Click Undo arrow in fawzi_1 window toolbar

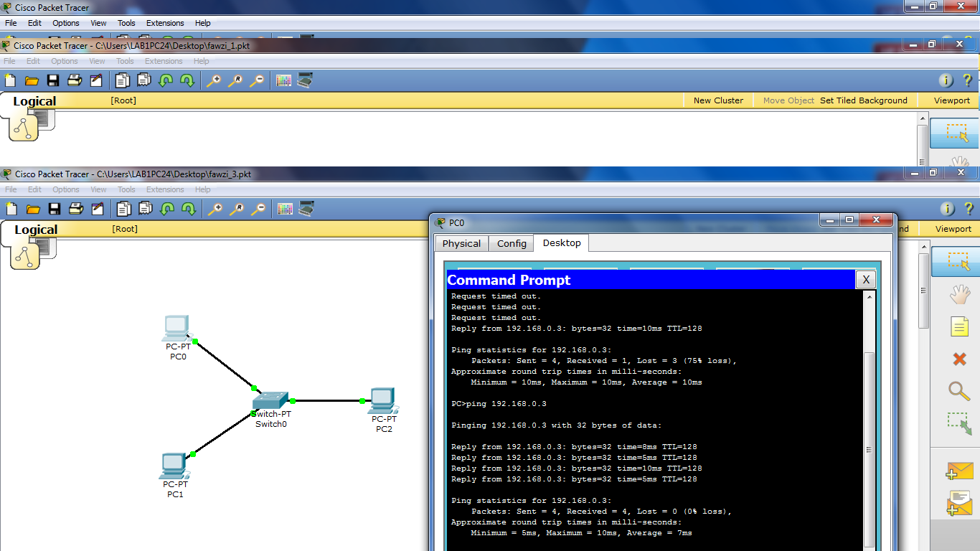click(166, 80)
